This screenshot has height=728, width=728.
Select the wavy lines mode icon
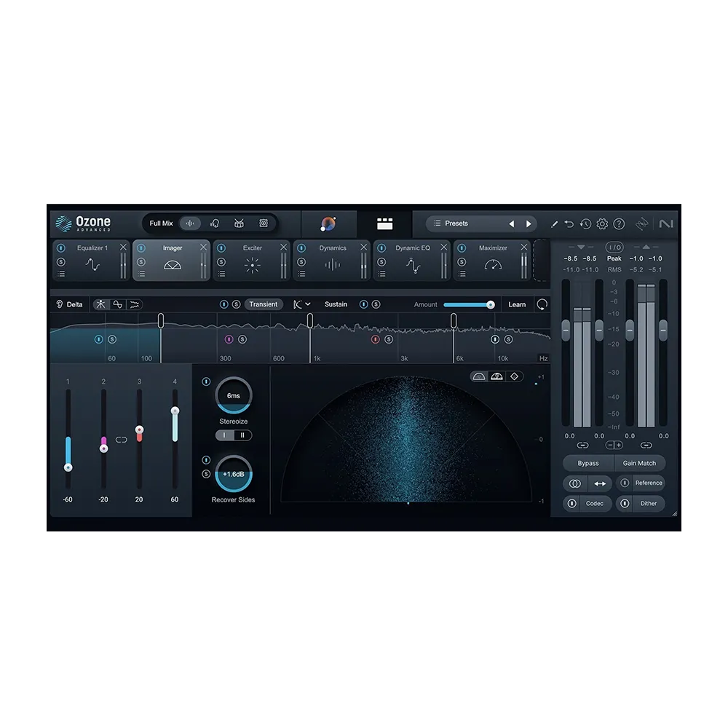135,304
